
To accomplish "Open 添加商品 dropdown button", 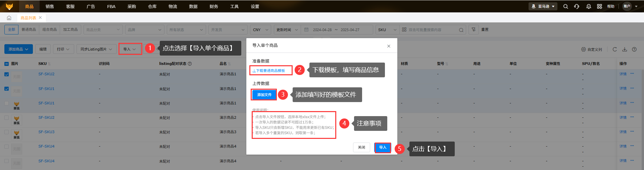I will (x=18, y=49).
